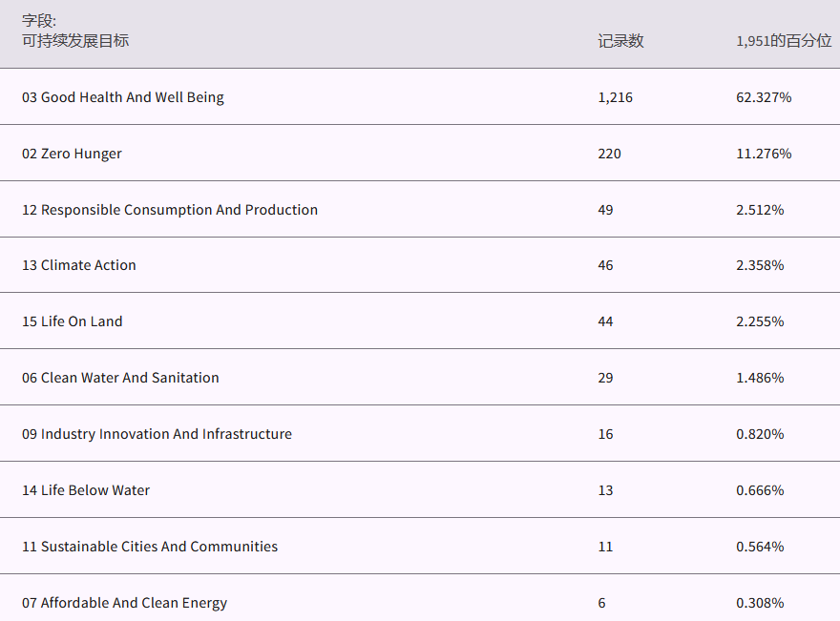Open 06 Clean Water And Sanitation

coord(120,378)
